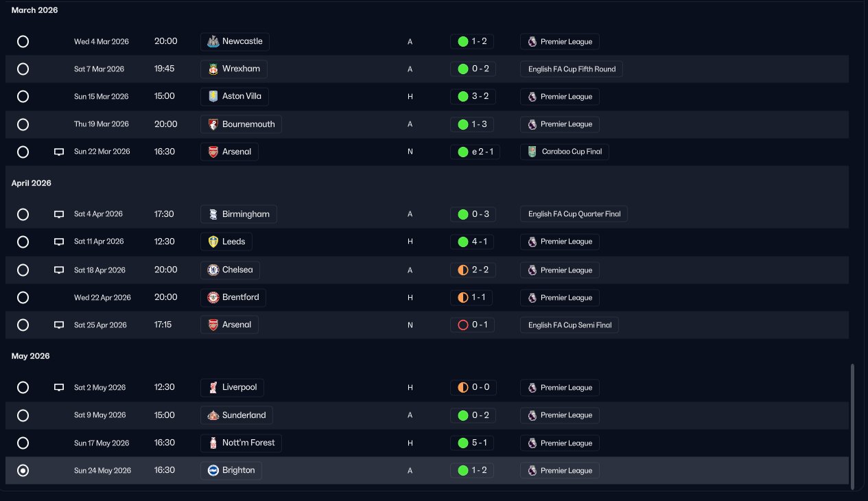
Task: Select the radio button for the Sunderland fixture
Action: click(x=23, y=415)
